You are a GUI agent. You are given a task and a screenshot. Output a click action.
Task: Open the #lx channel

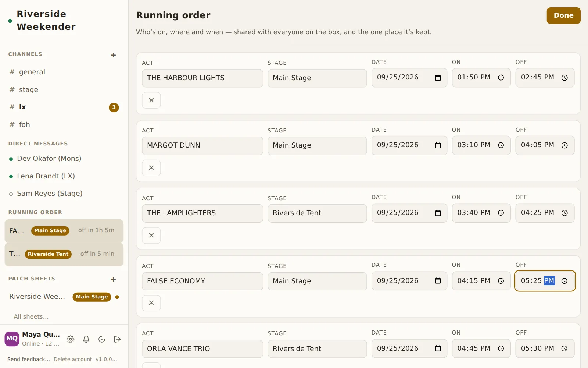(64, 107)
